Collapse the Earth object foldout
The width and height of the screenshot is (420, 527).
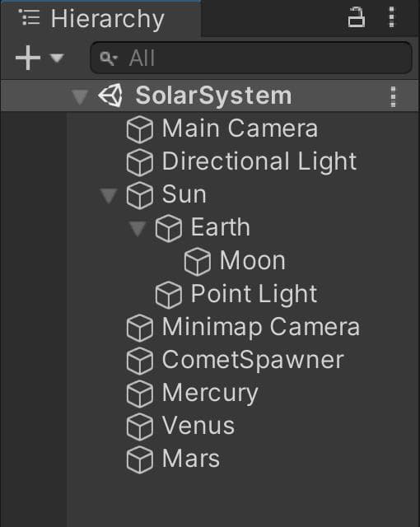(x=138, y=229)
